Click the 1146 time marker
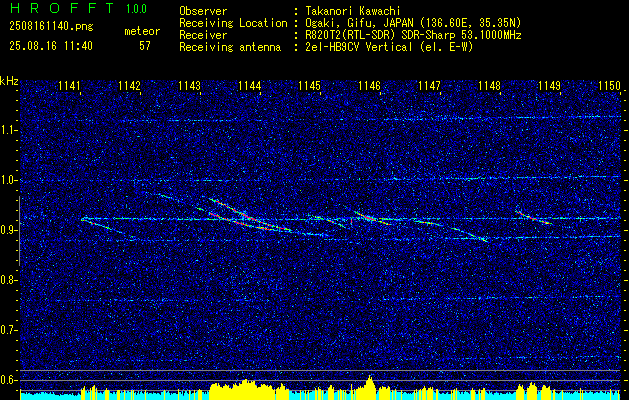This screenshot has height=400, width=629. [x=369, y=86]
